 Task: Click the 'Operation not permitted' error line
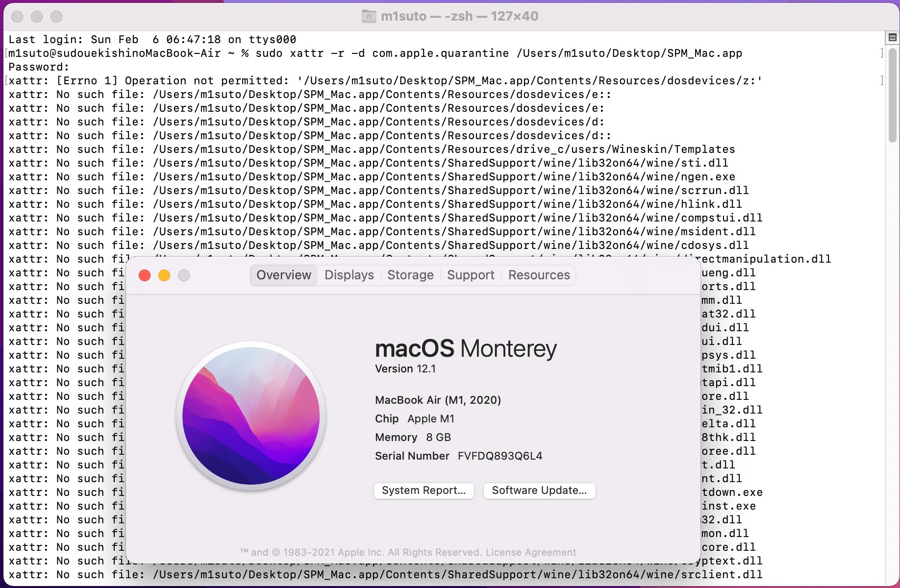point(385,80)
